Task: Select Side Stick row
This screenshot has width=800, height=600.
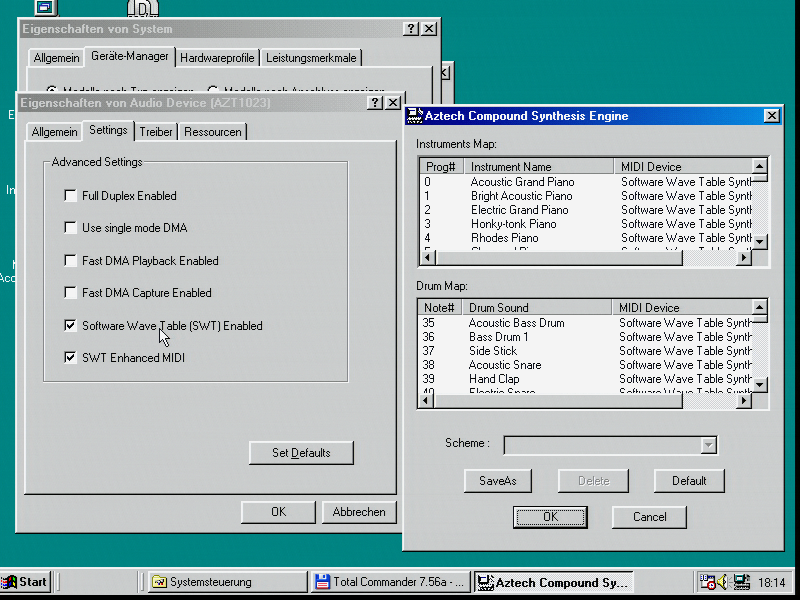Action: coord(586,351)
